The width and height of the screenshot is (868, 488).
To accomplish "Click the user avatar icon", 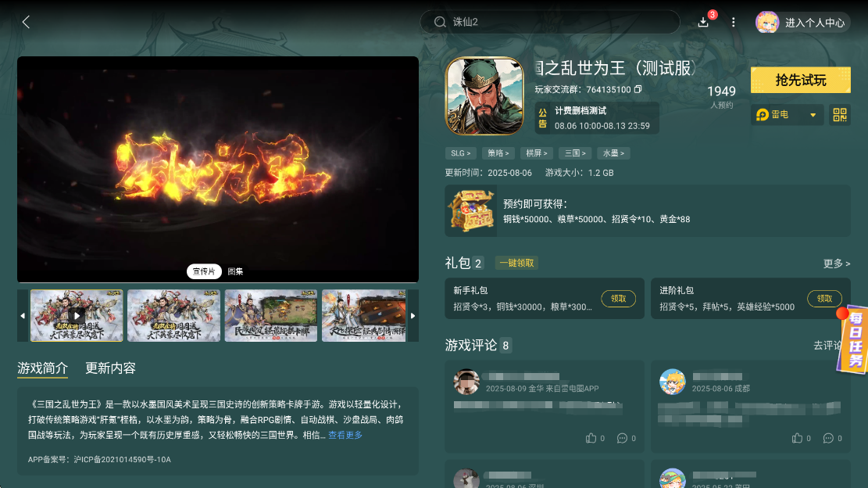I will (767, 22).
